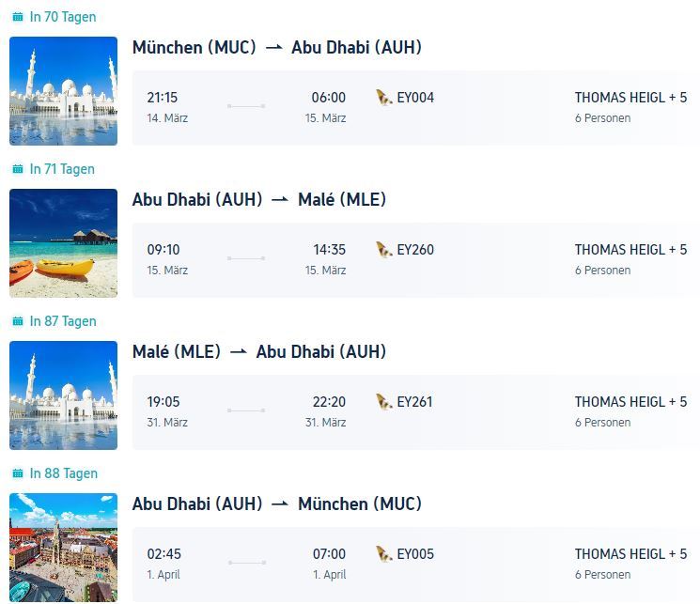Click the Etihad airline logo next to EY261
The image size is (700, 604).
pos(383,402)
